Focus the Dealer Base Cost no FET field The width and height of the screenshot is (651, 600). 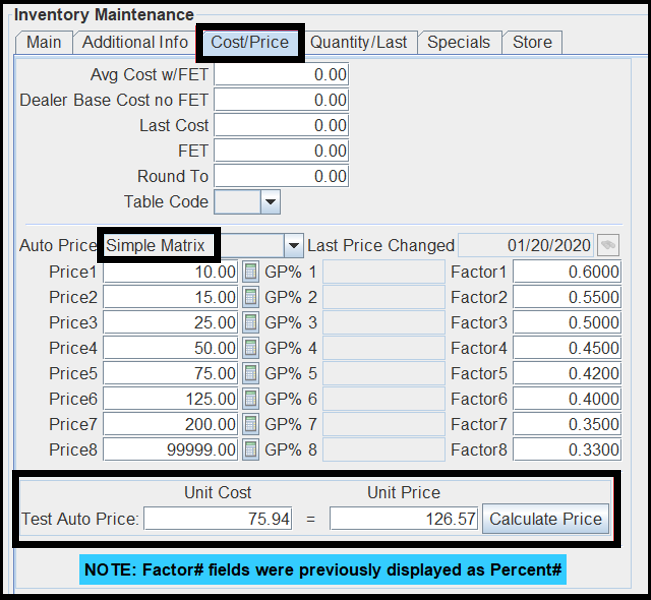281,100
